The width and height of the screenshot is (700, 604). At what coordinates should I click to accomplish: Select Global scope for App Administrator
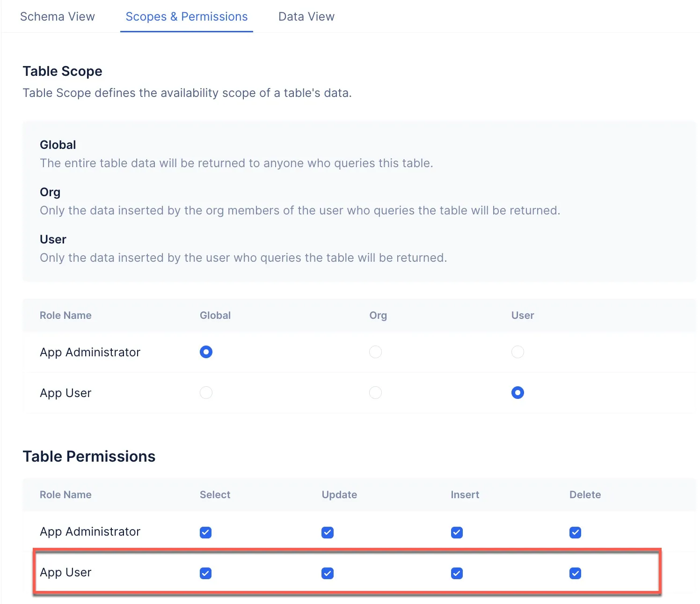click(206, 352)
